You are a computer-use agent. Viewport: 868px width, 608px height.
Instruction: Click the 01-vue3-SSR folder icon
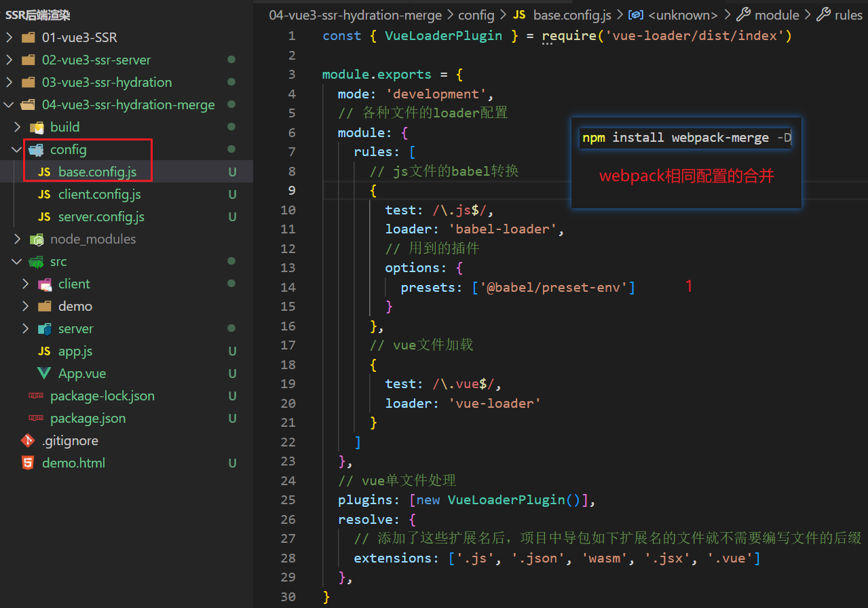28,37
